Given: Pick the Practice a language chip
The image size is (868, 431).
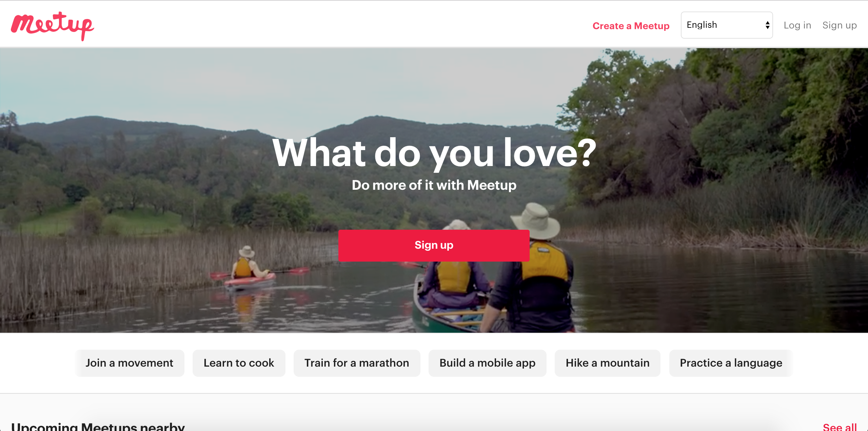Looking at the screenshot, I should [731, 363].
